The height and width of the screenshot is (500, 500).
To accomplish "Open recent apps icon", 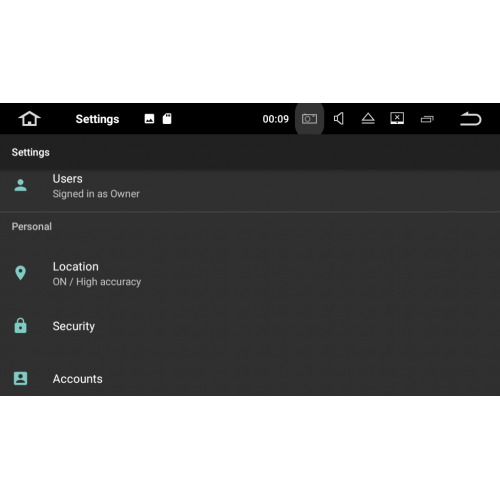I will 427,119.
